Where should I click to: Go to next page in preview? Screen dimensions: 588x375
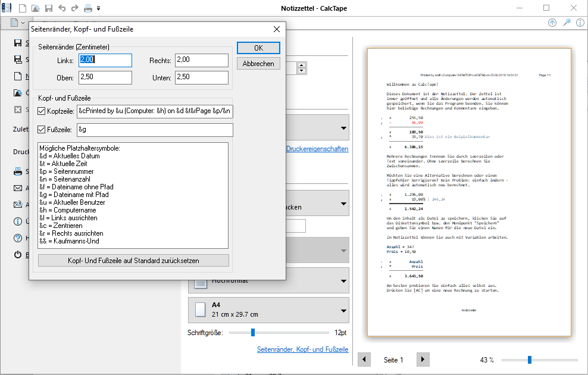click(x=422, y=360)
